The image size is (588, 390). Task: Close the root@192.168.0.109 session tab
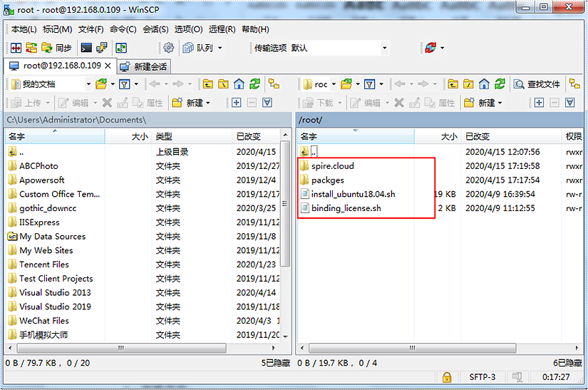(108, 66)
